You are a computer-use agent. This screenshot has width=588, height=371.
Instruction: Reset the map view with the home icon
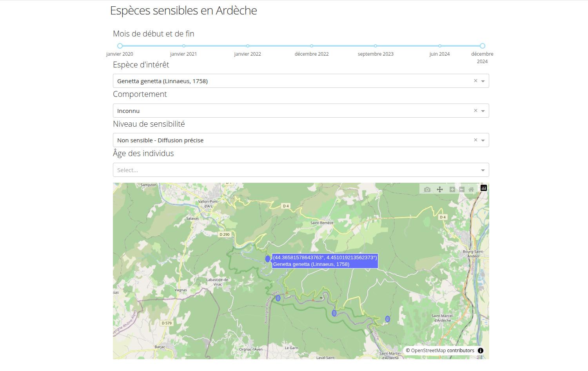471,189
